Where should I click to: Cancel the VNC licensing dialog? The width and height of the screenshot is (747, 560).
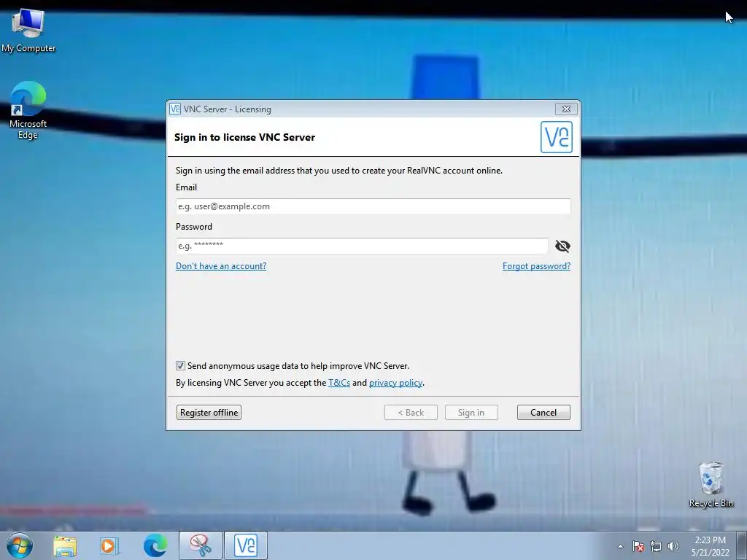[x=543, y=413]
